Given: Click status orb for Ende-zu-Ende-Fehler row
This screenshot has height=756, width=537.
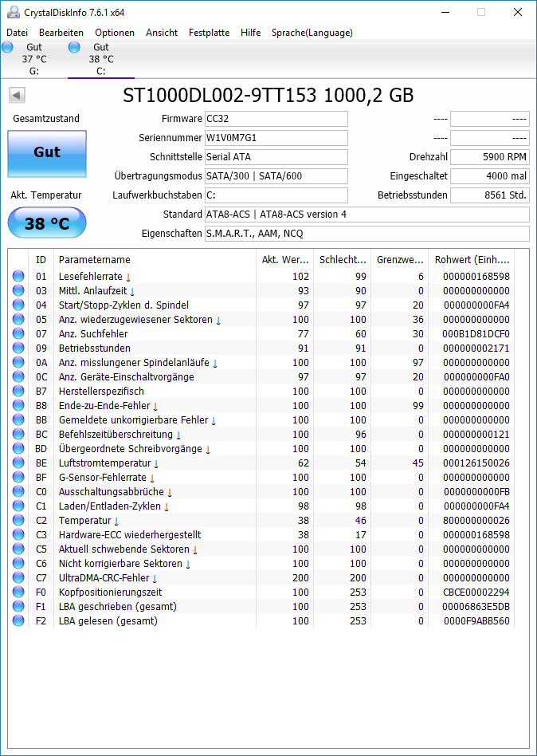Looking at the screenshot, I should pos(18,405).
